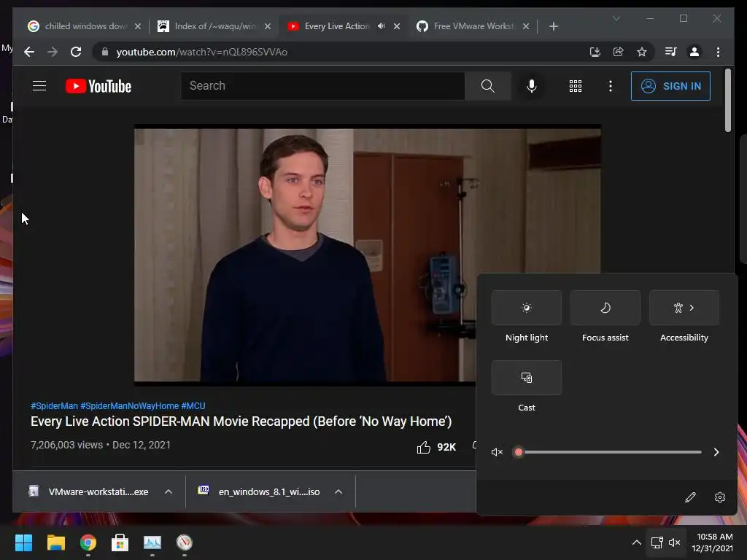Click the SIGN IN button
Viewport: 747px width, 560px height.
[x=670, y=86]
